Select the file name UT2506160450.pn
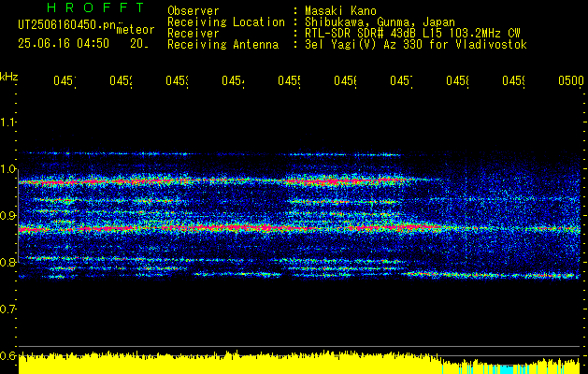 click(x=67, y=24)
